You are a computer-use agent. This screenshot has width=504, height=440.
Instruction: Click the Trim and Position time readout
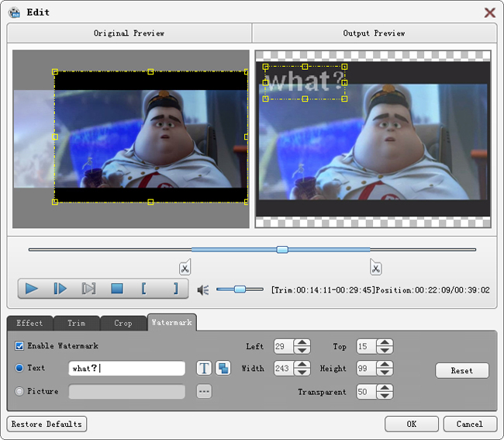[380, 290]
